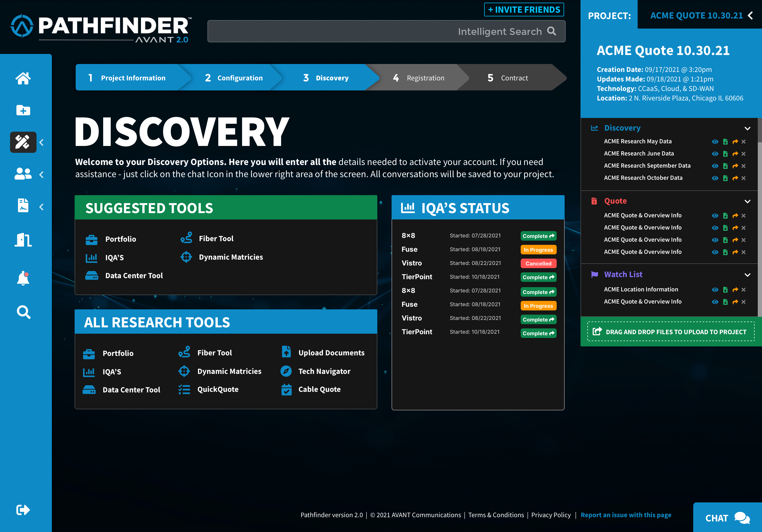Open the Home icon in the sidebar
This screenshot has width=762, height=532.
23,78
